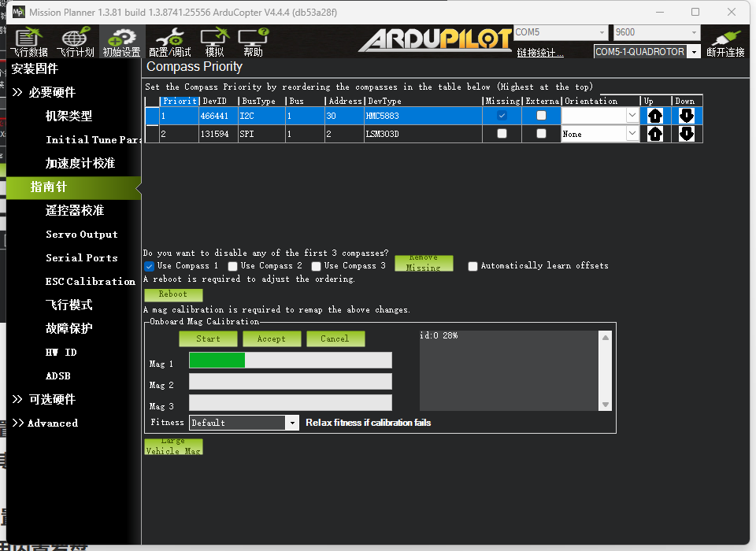This screenshot has width=756, height=551.
Task: Move LSM303D compass down with arrow
Action: point(687,134)
